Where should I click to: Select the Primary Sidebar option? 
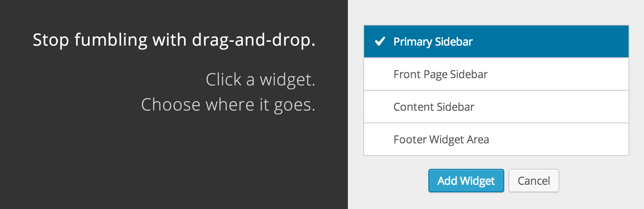(496, 41)
